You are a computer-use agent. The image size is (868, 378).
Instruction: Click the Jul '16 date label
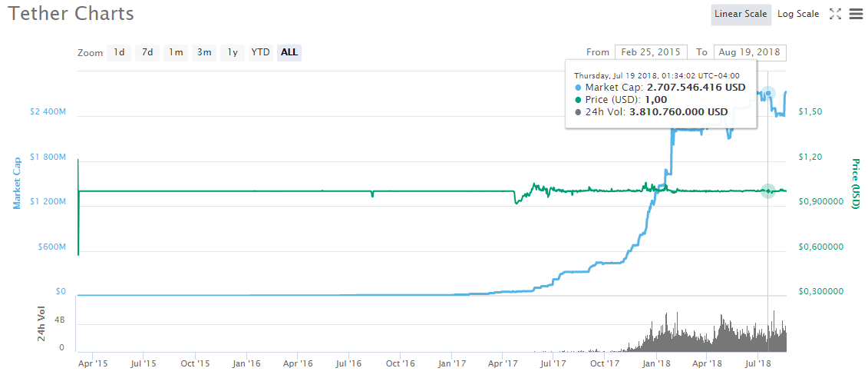pos(349,363)
